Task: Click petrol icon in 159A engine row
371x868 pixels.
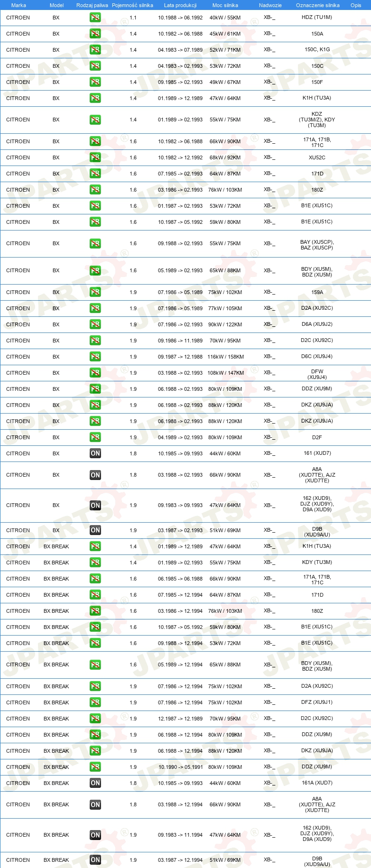Action: [95, 292]
